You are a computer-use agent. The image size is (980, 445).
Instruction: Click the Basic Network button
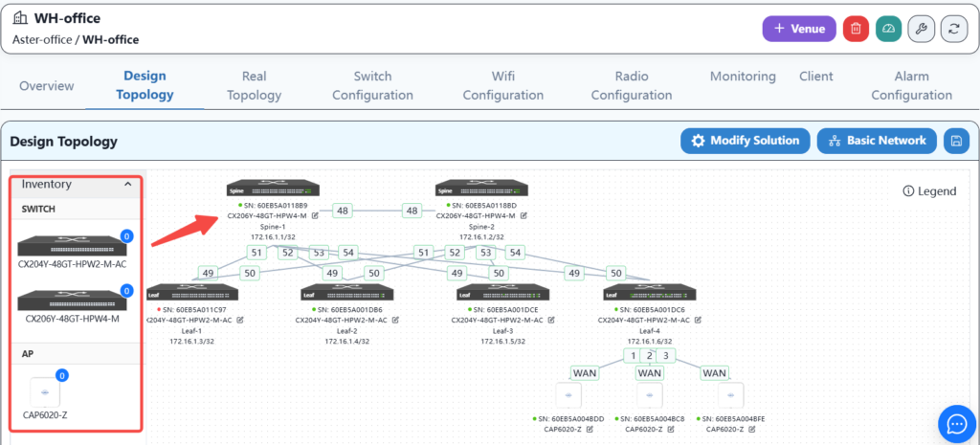(x=877, y=141)
